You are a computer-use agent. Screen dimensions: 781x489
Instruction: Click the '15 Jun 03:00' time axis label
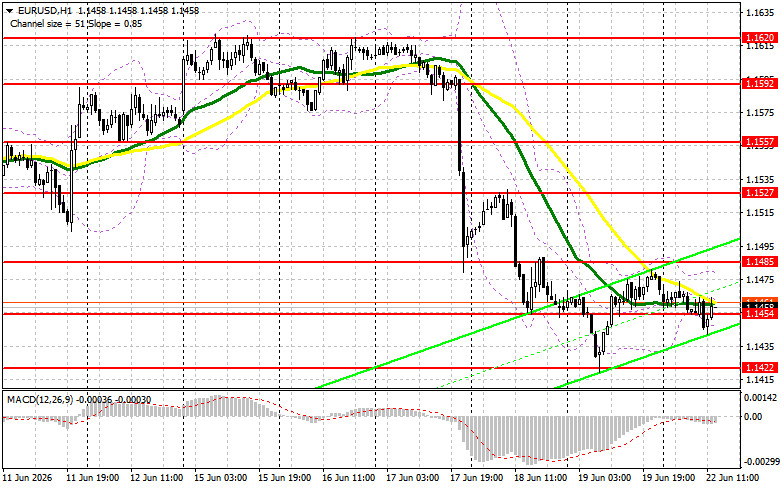click(x=221, y=478)
